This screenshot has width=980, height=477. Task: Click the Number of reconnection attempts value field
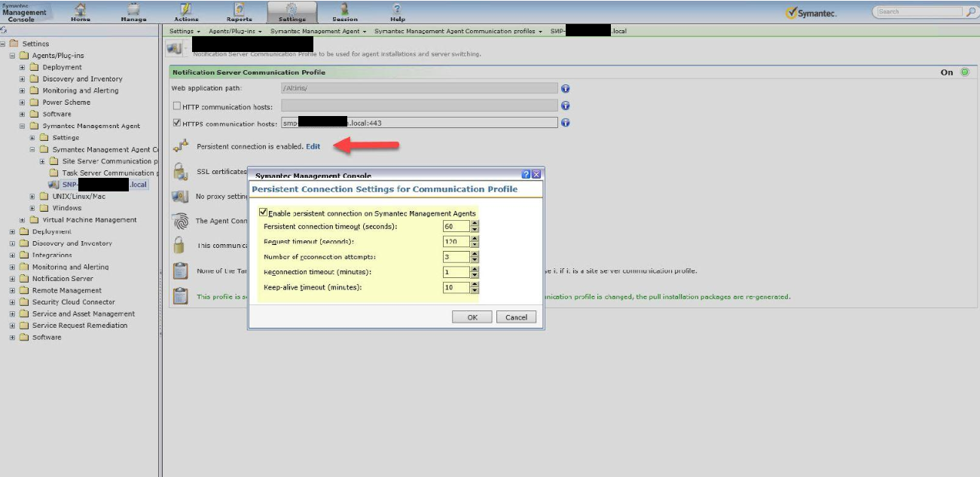point(456,257)
